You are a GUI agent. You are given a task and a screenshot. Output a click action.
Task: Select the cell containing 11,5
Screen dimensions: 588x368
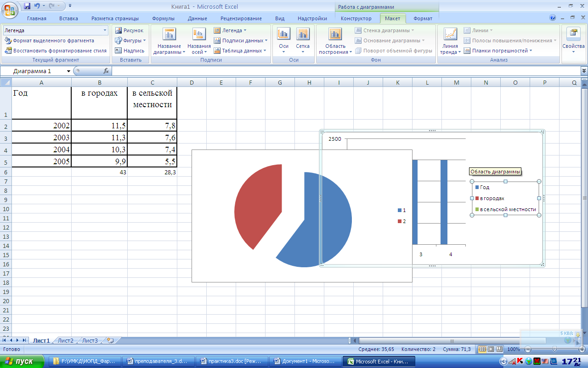click(99, 126)
